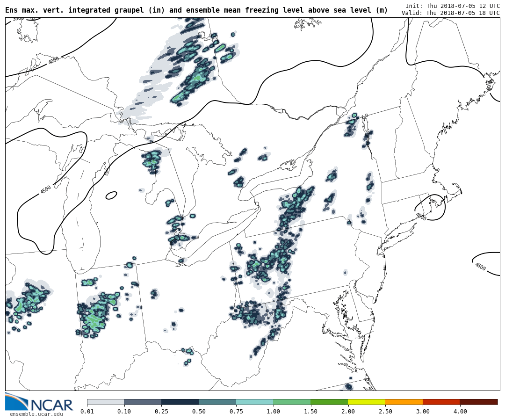Click the Valid time text

tap(450, 13)
